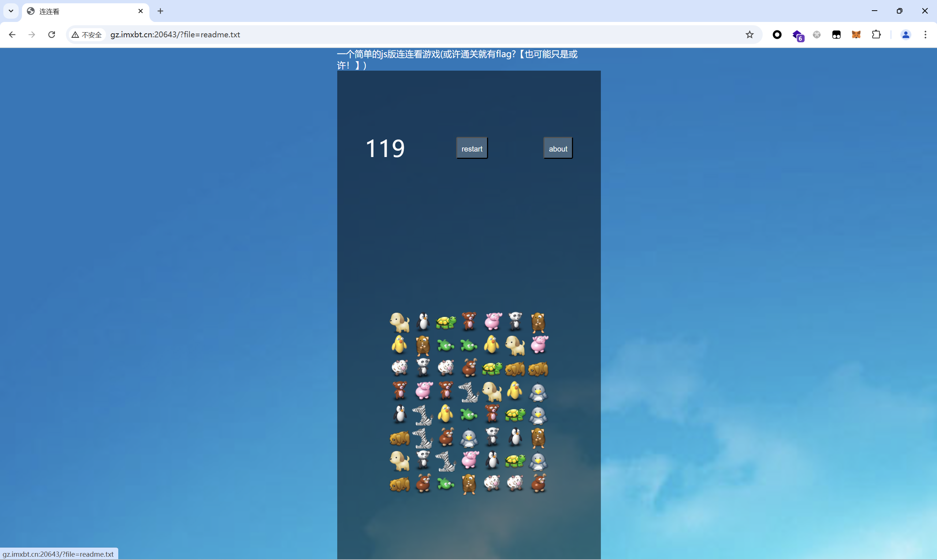Select the green frog in the fifth row
The image size is (937, 560).
(x=469, y=414)
